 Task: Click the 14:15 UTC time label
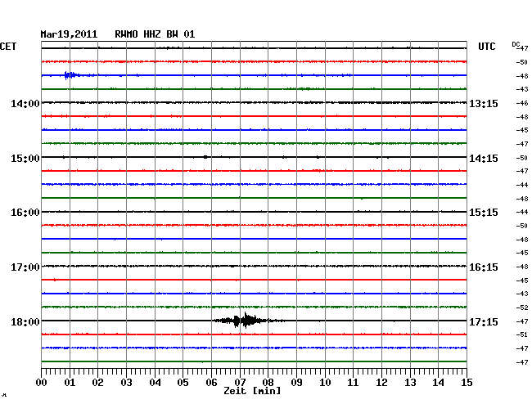pyautogui.click(x=484, y=159)
